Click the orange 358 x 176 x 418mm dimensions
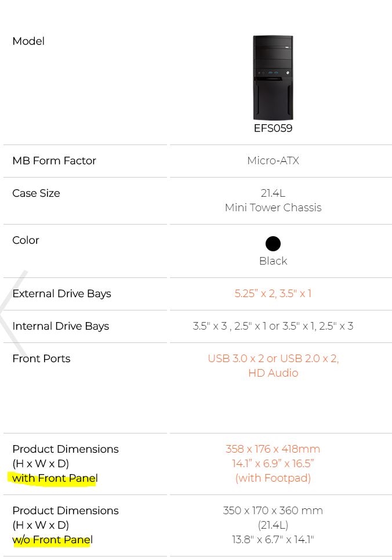392x560 pixels. click(273, 449)
